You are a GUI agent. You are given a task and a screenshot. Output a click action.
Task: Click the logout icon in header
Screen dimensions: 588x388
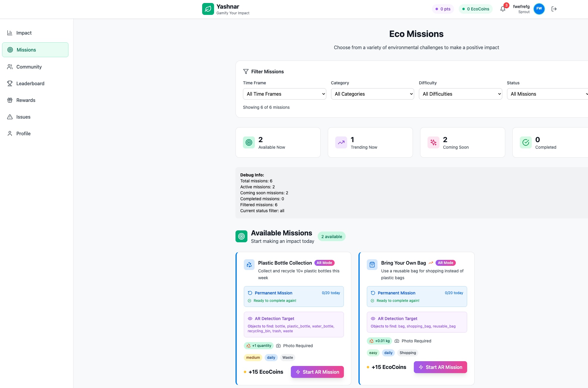[x=554, y=9]
